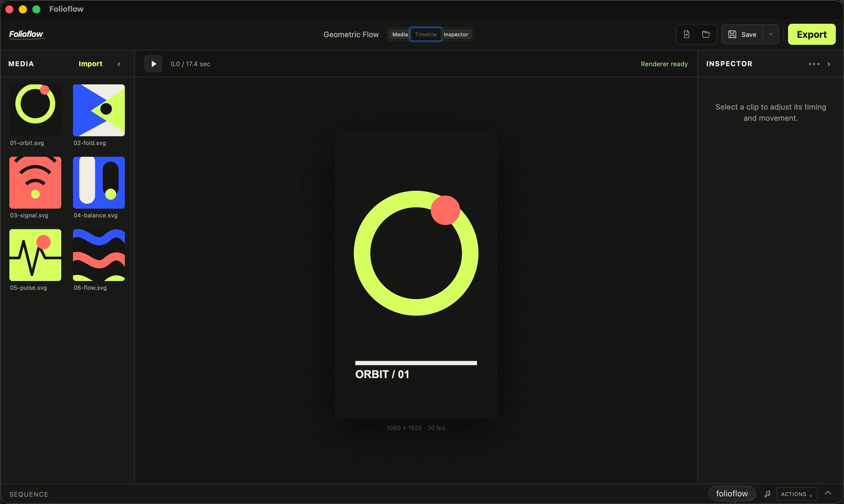
Task: Click the SEQUENCE panel label
Action: (x=29, y=495)
